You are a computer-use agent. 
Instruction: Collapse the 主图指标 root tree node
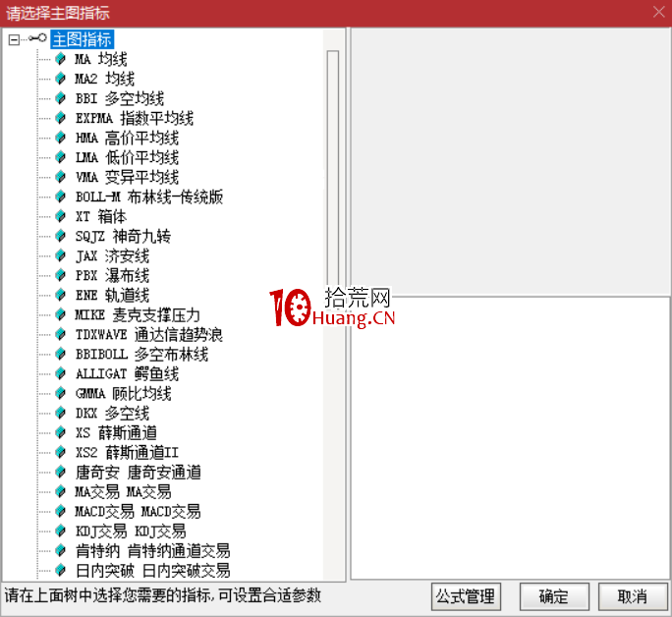click(13, 39)
